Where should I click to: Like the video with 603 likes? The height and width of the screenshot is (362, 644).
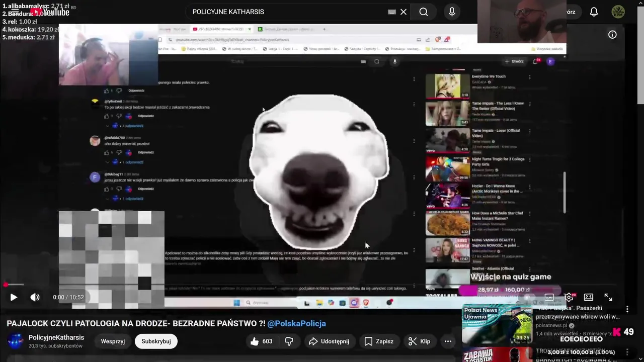tap(262, 341)
